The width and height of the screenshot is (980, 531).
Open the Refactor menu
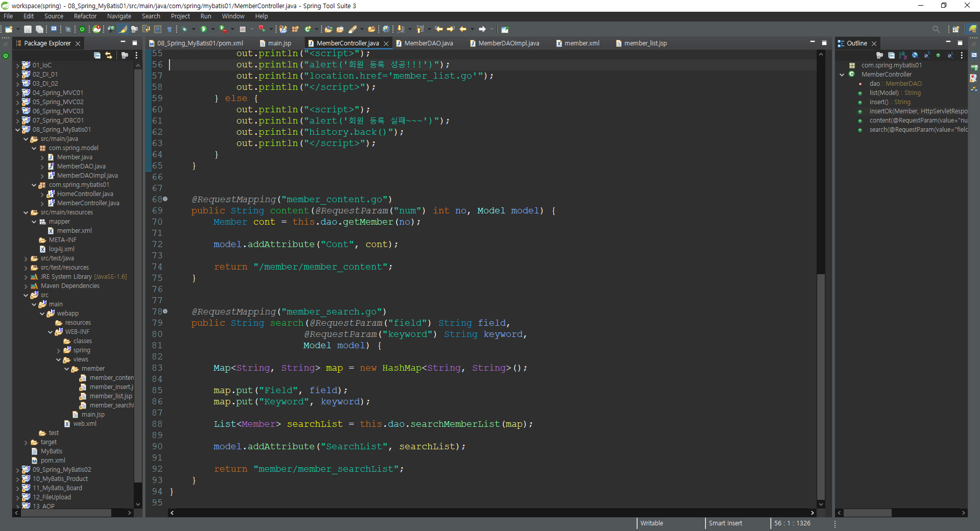85,16
